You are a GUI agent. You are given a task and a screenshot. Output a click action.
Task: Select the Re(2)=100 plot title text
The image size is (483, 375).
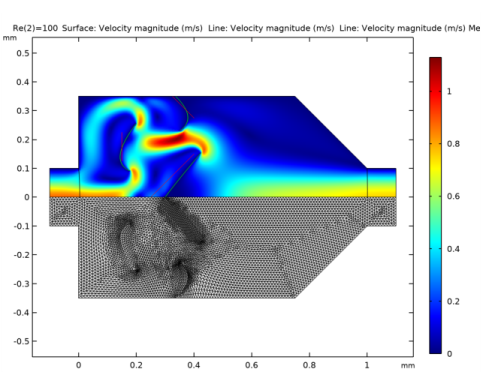[x=35, y=28]
